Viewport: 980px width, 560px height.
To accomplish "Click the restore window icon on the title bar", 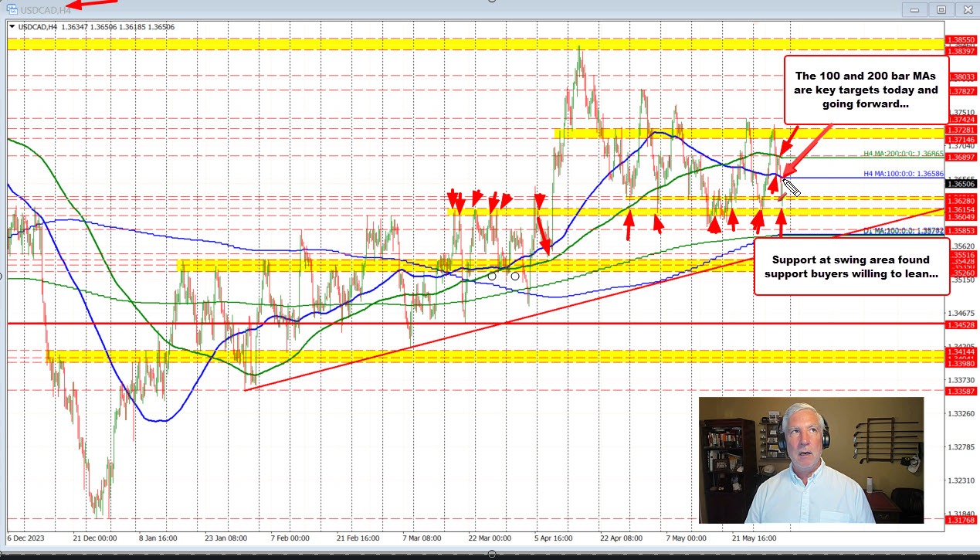I will coord(940,9).
